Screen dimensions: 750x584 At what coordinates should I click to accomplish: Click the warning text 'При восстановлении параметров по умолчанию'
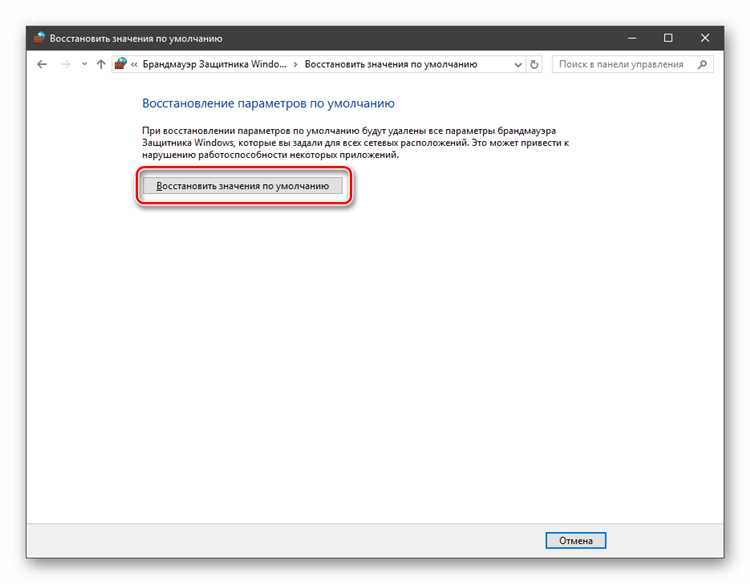(x=251, y=131)
